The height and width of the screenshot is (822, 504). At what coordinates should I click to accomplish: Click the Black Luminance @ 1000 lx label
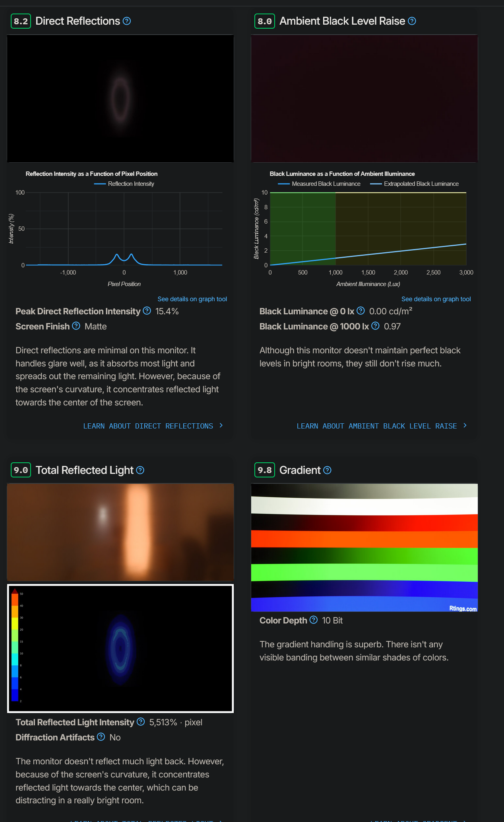point(314,326)
